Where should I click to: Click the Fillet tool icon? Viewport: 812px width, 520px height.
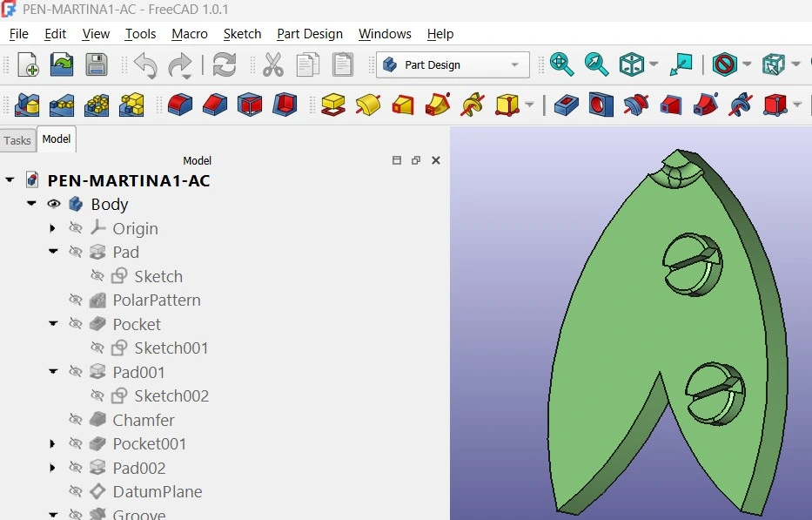pos(180,105)
